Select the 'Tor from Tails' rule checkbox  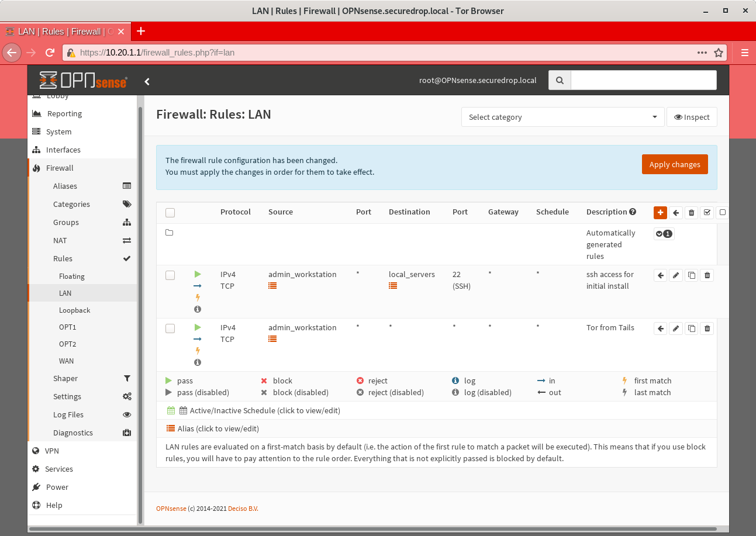tap(170, 328)
